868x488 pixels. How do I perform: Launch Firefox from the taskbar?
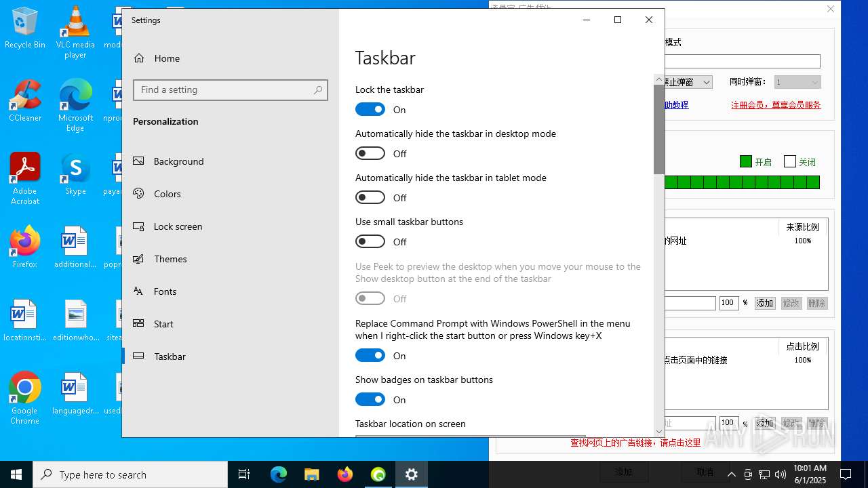click(x=345, y=474)
